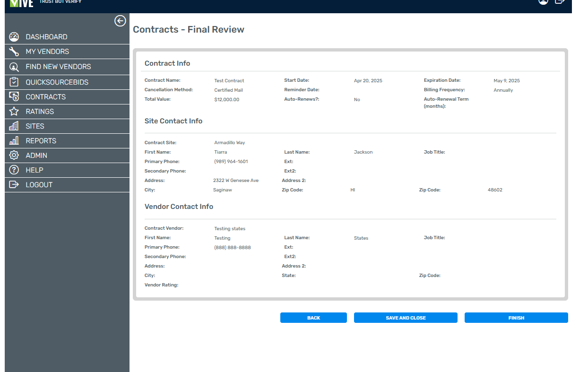
Task: Click the Find New Vendors search icon
Action: (x=14, y=67)
